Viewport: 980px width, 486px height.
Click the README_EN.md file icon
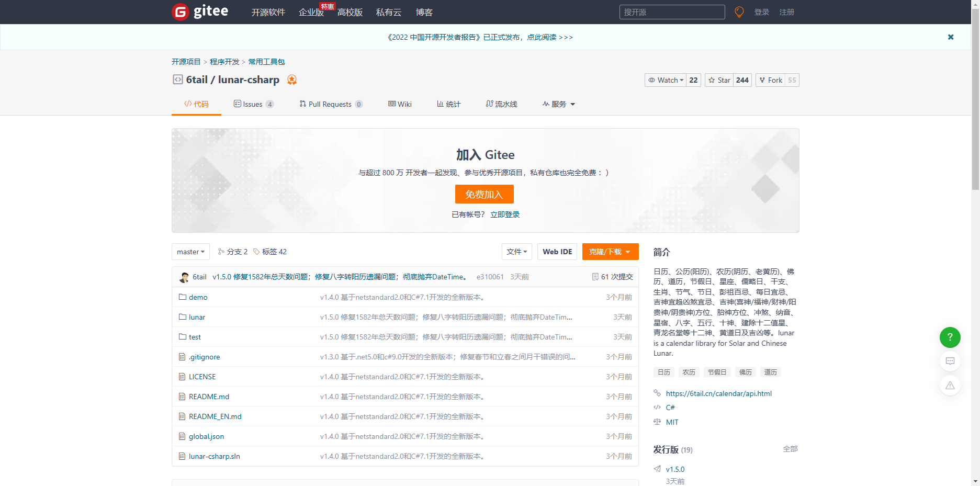pos(182,416)
